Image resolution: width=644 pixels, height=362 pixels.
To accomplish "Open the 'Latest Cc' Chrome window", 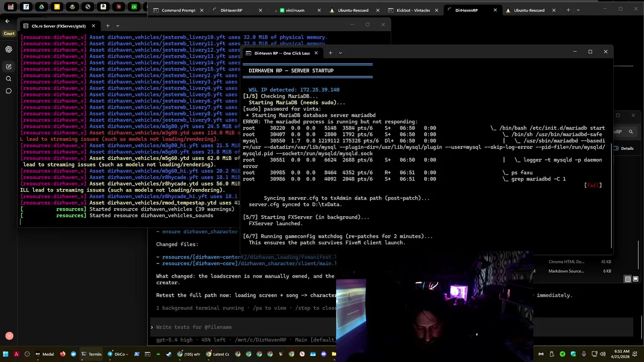I will click(218, 354).
